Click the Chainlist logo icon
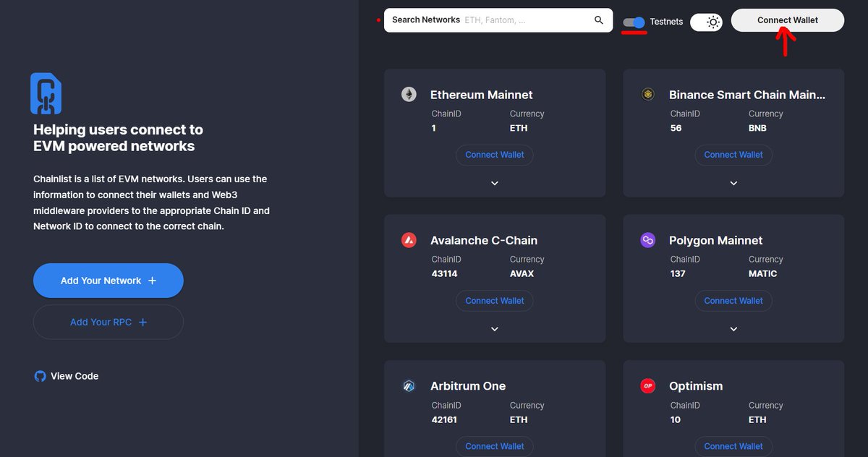 tap(46, 93)
